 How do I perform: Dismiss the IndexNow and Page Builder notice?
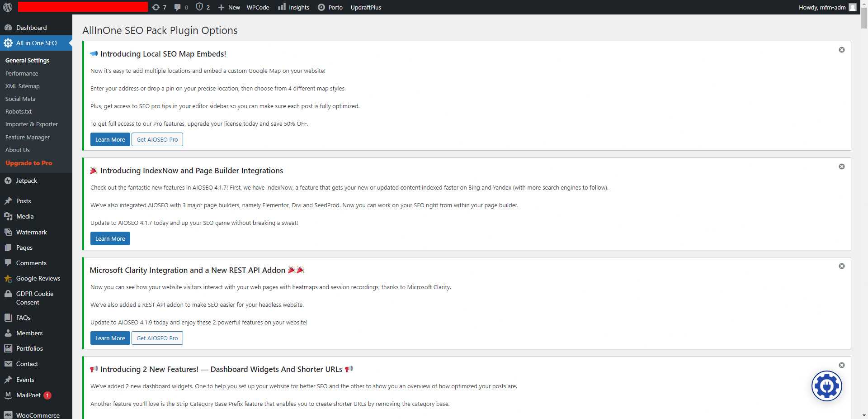(842, 167)
